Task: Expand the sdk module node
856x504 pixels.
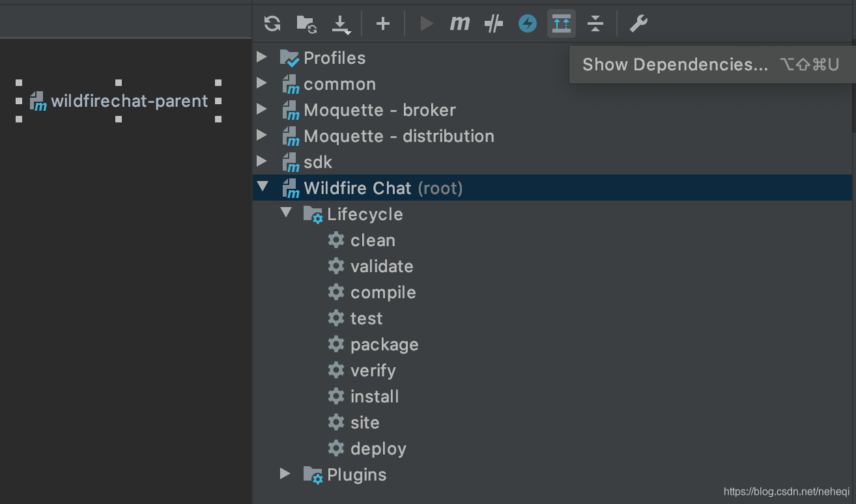Action: tap(262, 161)
